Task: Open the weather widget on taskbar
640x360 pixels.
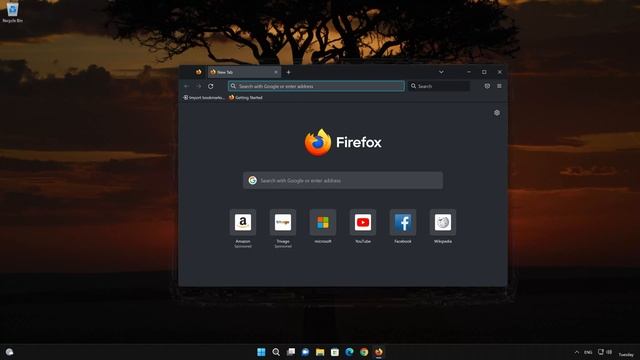Action: point(9,352)
